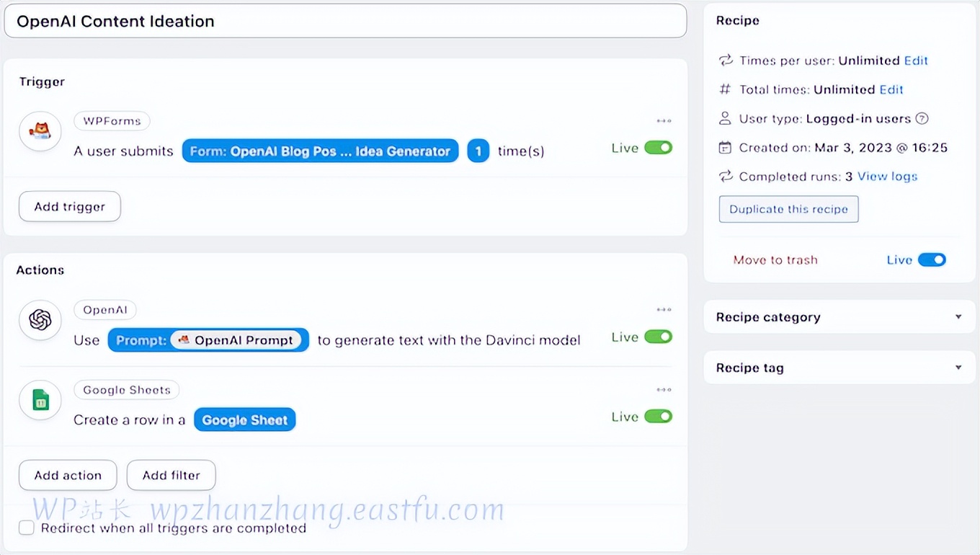Screen dimensions: 980x555
Task: Click the User type help question icon
Action: (x=922, y=119)
